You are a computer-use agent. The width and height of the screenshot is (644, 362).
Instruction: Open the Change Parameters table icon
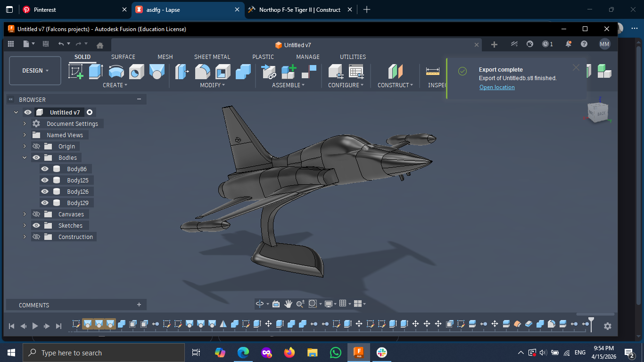[356, 72]
